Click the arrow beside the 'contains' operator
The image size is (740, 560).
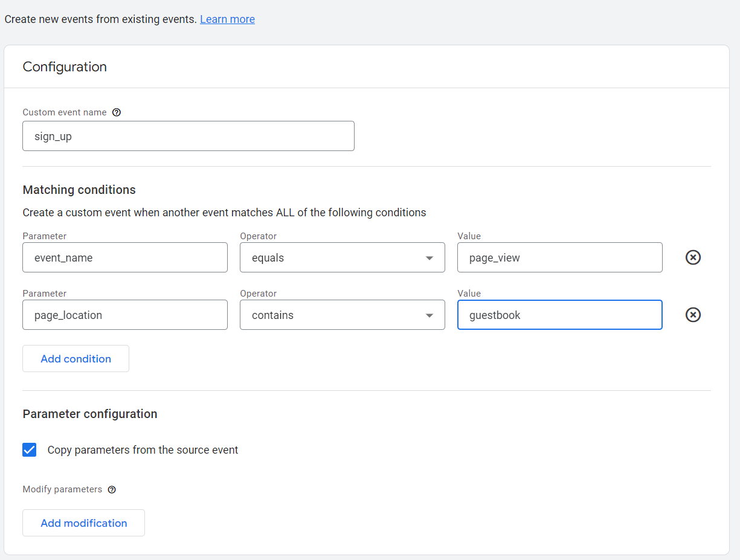430,315
